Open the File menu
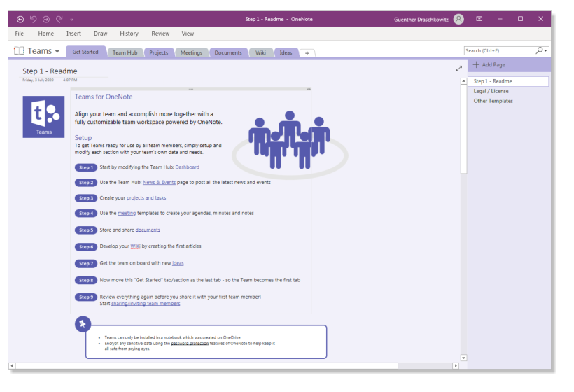 (20, 34)
